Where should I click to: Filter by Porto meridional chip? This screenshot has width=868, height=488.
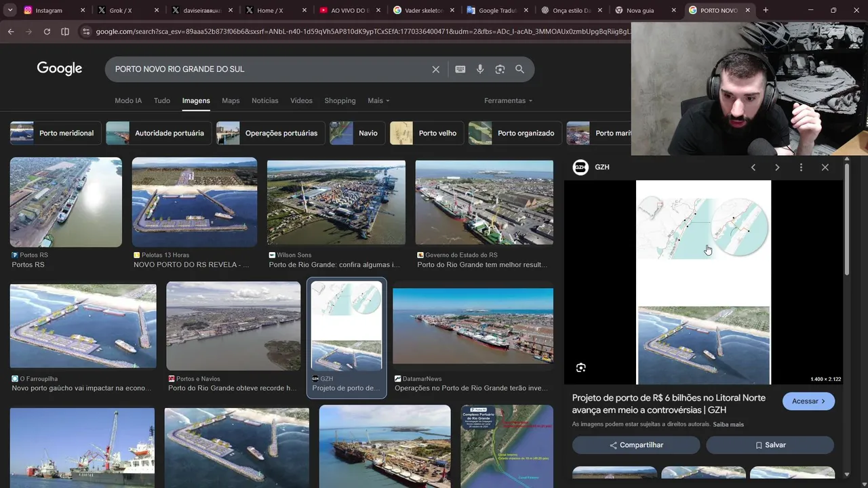(x=56, y=133)
